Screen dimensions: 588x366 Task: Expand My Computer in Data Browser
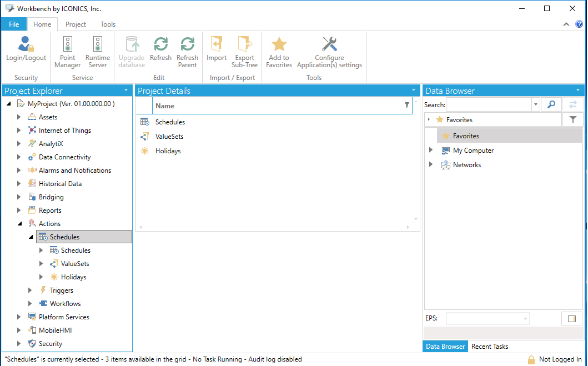(431, 150)
